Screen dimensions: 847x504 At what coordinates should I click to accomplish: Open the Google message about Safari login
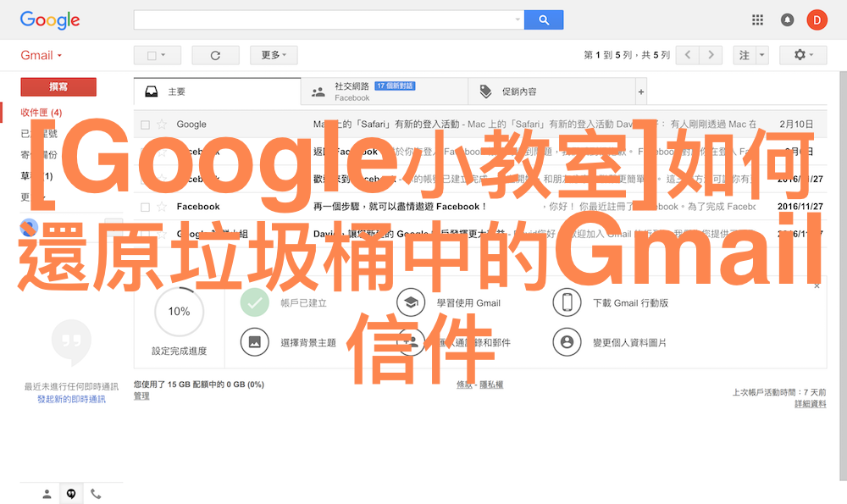(x=480, y=125)
